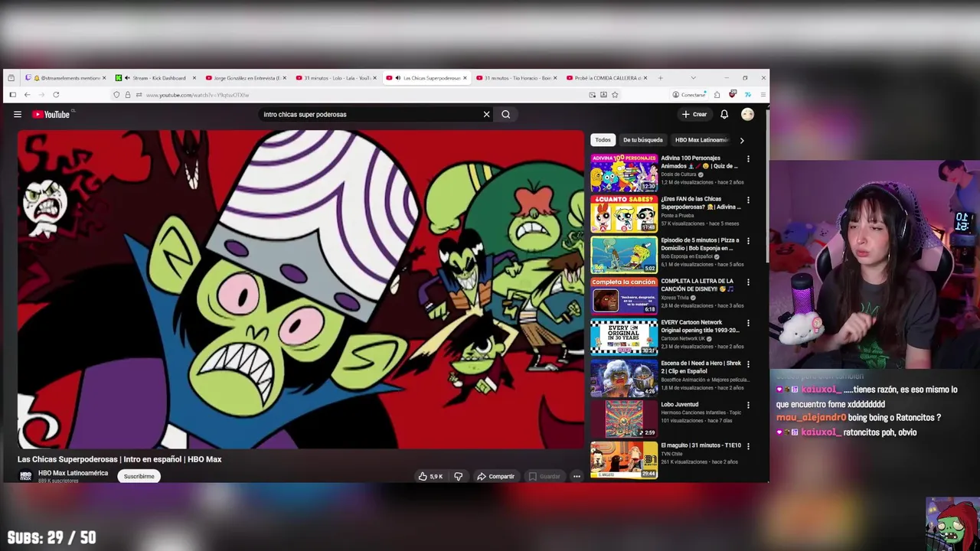Select the HBO Max Latinoamérica chip
Screen dimensions: 980x551
coord(702,140)
